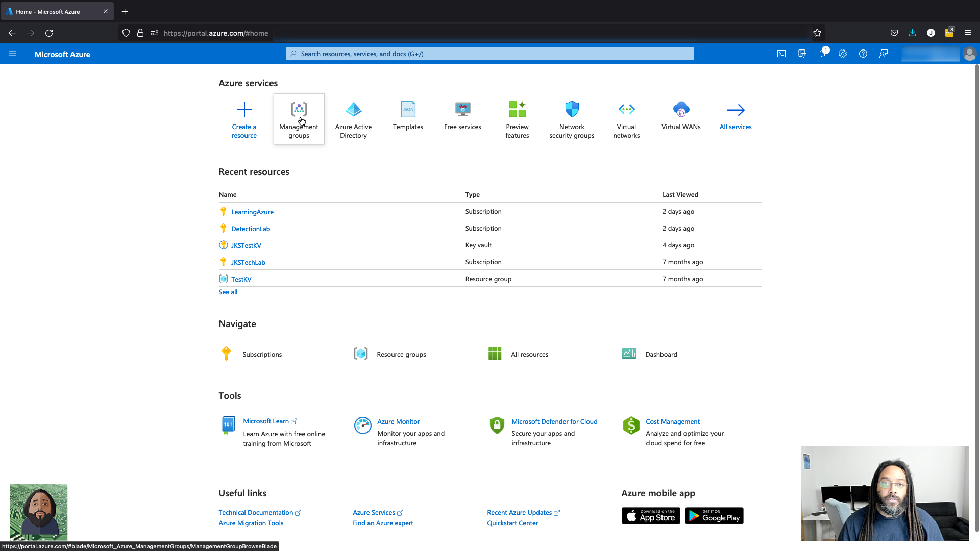This screenshot has height=551, width=980.
Task: Open Directories and subscriptions filter icon
Action: click(x=802, y=54)
